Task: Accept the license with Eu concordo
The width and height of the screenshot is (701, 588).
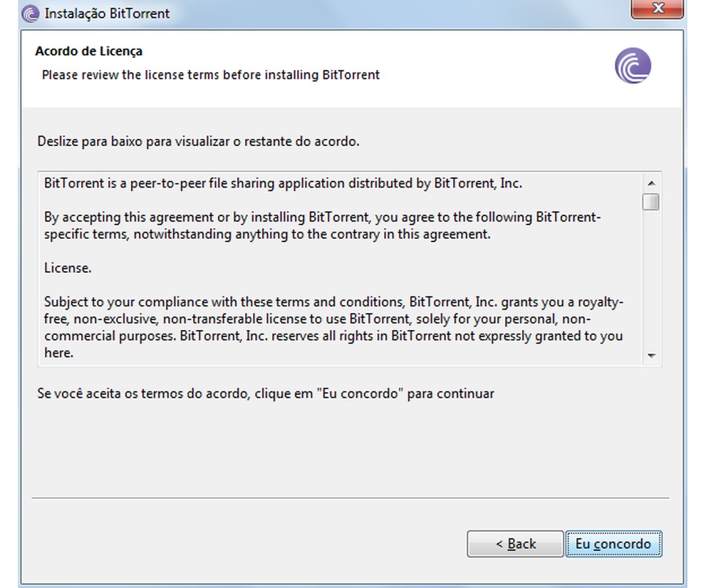Action: click(613, 544)
